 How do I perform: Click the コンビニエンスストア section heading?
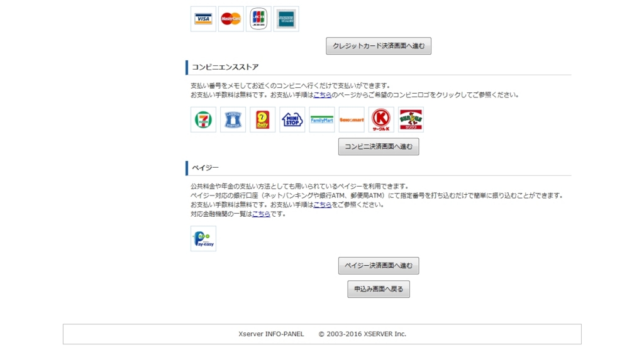coord(225,67)
